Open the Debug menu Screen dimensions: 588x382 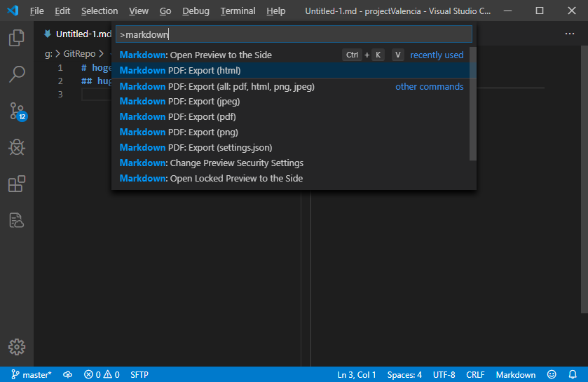196,11
